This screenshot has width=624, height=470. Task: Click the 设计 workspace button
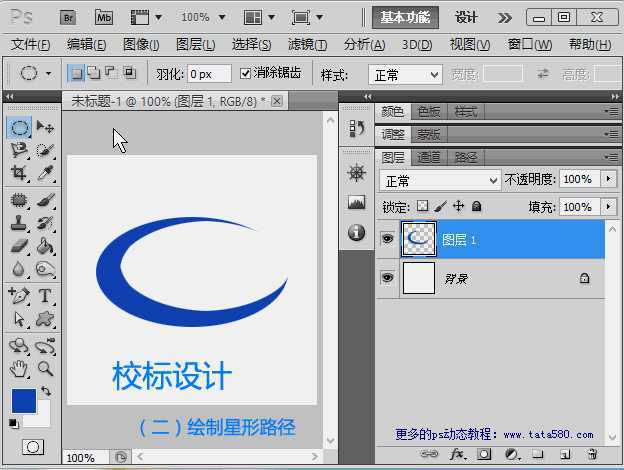pyautogui.click(x=466, y=17)
